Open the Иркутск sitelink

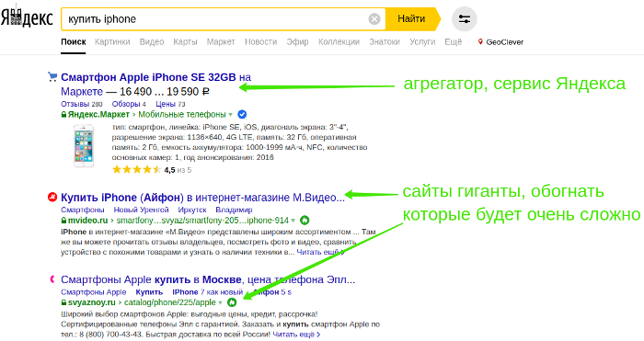coord(192,210)
